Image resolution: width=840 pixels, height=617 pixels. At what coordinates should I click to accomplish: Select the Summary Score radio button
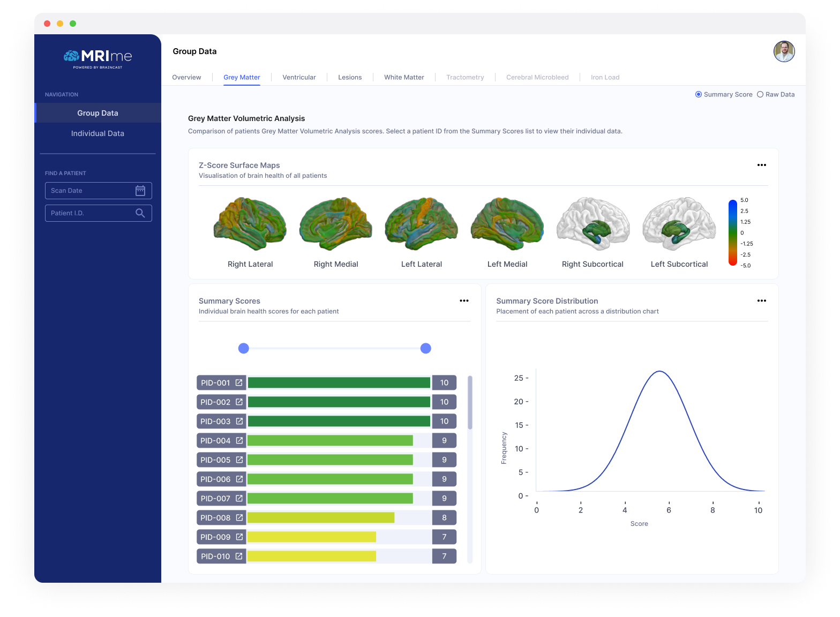click(x=699, y=95)
